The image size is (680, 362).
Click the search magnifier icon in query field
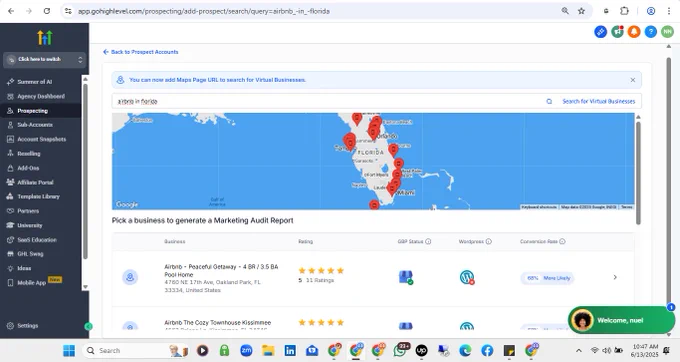549,101
